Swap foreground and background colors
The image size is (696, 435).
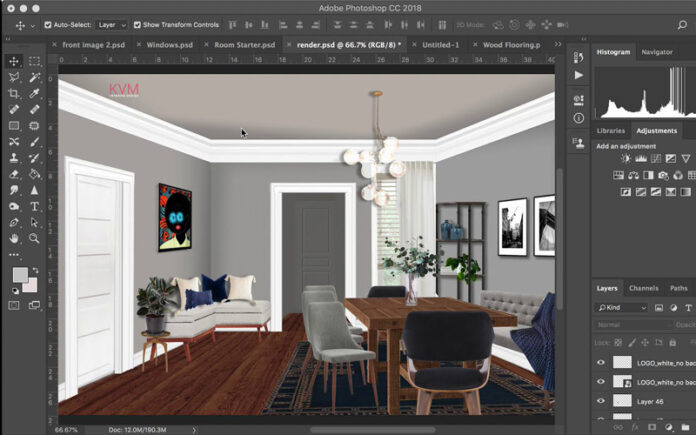tap(35, 270)
